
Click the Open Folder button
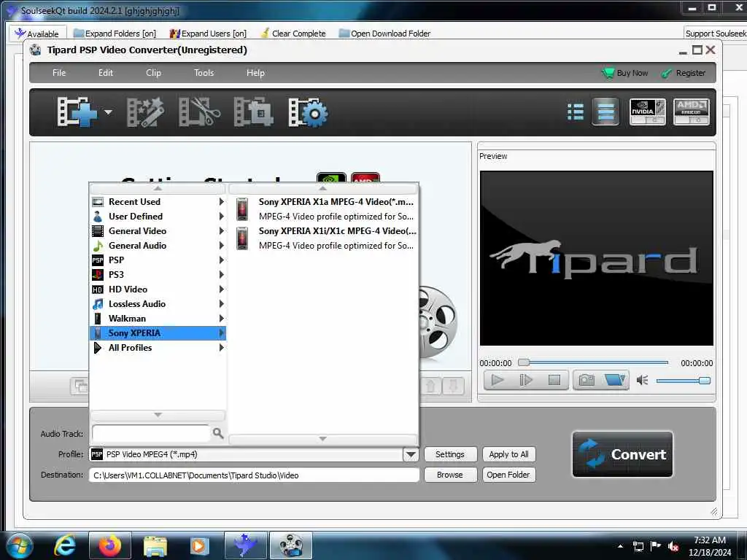pos(508,475)
